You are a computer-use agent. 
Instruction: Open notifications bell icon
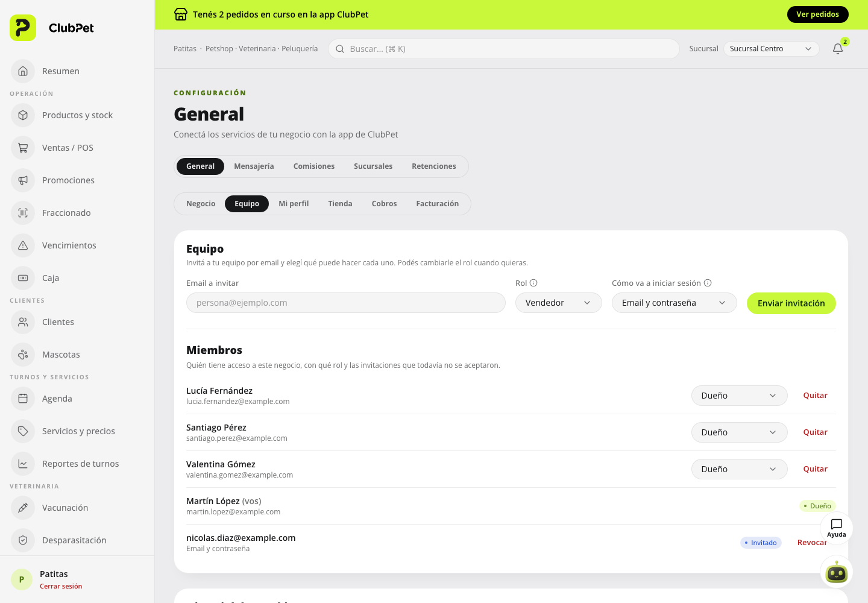tap(838, 49)
